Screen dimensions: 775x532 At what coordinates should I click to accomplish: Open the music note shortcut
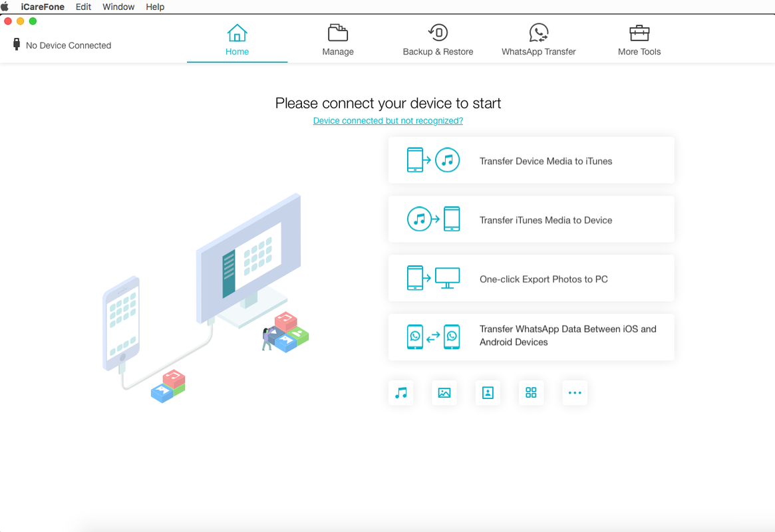[401, 393]
